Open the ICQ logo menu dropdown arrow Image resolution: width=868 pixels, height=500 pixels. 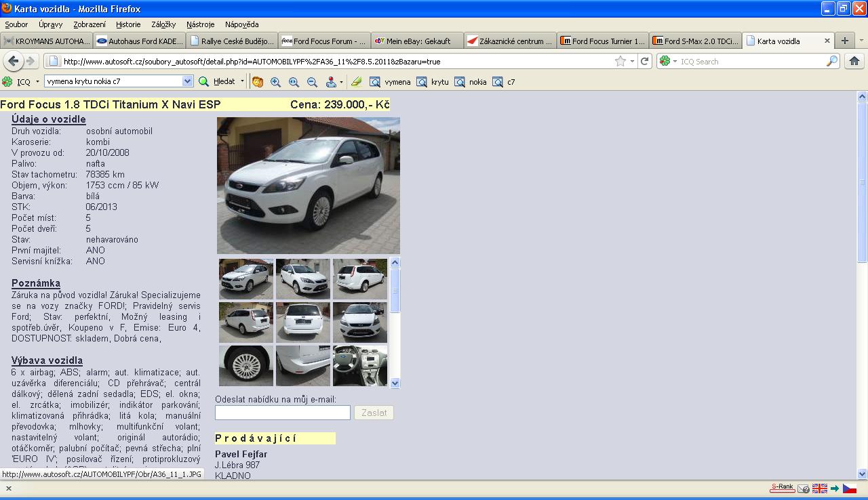pos(37,82)
